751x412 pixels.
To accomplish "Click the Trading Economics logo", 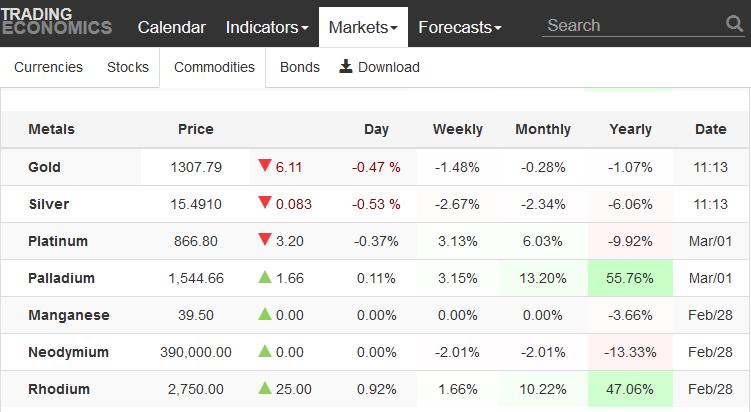I will tap(56, 22).
